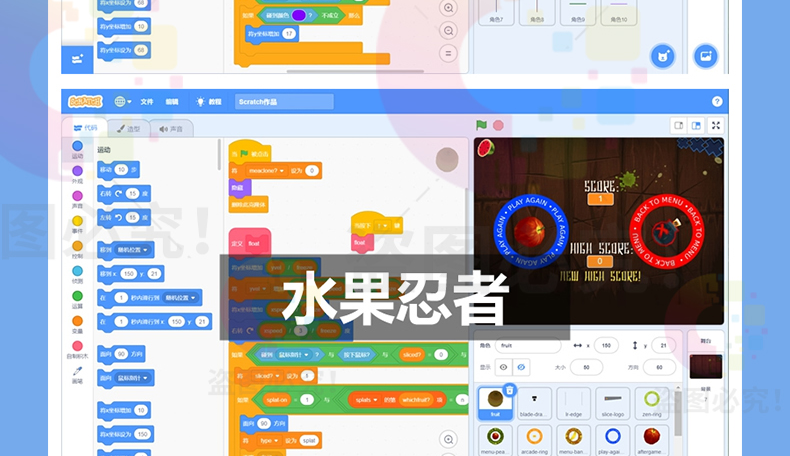Viewport: 790px width, 456px height.
Task: Click the PLAY AGAIN blue ring on stage
Action: [x=530, y=231]
